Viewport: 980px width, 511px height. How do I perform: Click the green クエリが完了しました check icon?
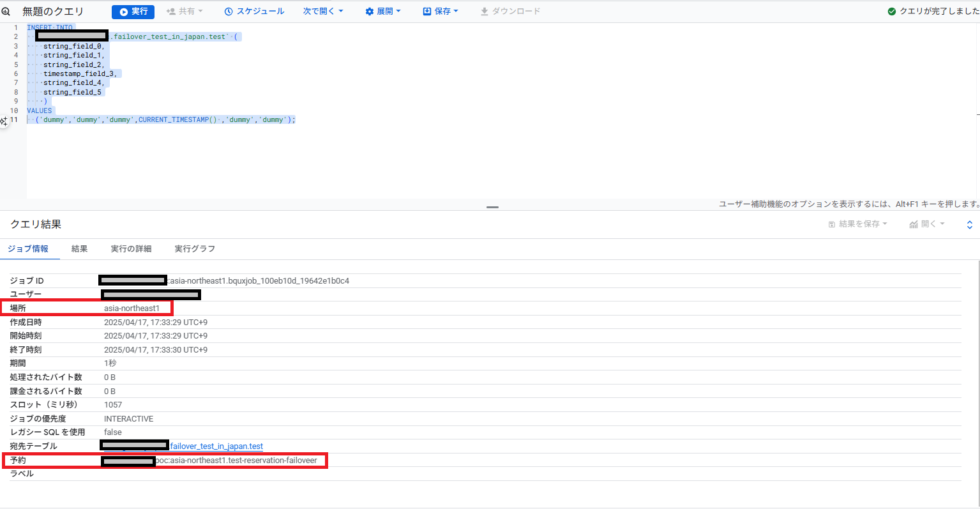[892, 11]
